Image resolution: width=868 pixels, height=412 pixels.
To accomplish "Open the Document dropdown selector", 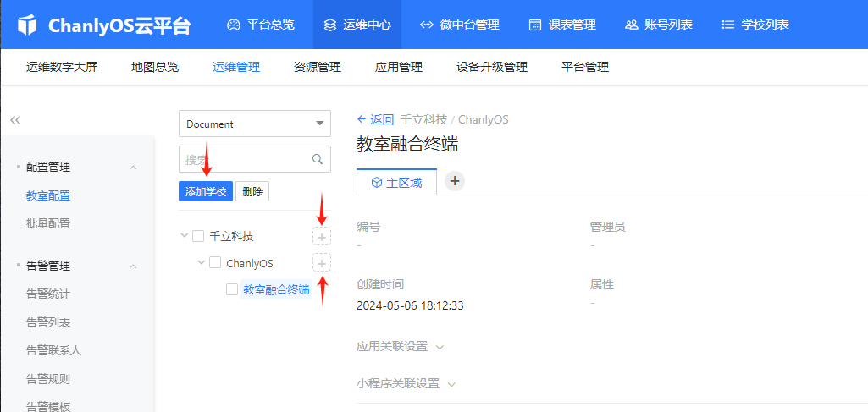I will point(255,124).
